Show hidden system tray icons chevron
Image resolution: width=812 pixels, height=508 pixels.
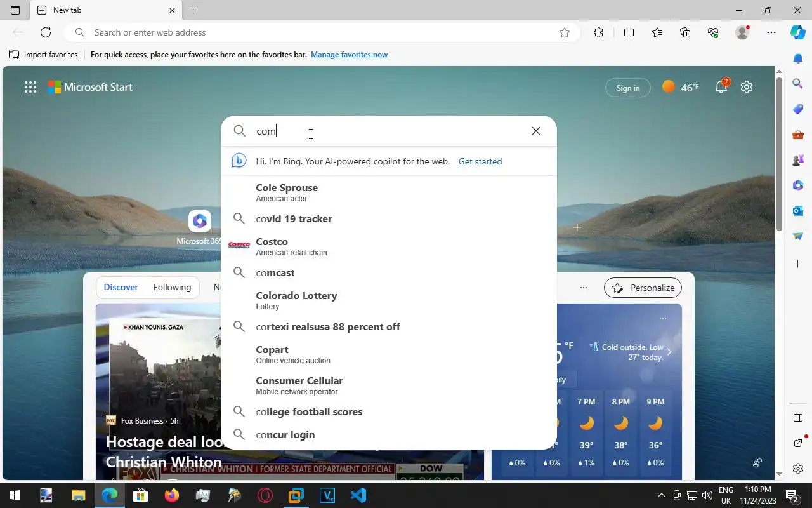point(661,495)
